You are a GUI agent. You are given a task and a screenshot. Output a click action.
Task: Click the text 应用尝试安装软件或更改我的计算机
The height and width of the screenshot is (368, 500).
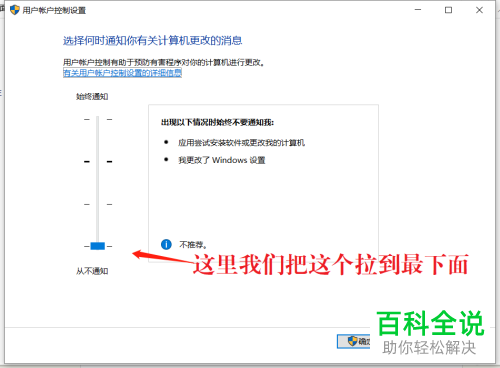[241, 143]
